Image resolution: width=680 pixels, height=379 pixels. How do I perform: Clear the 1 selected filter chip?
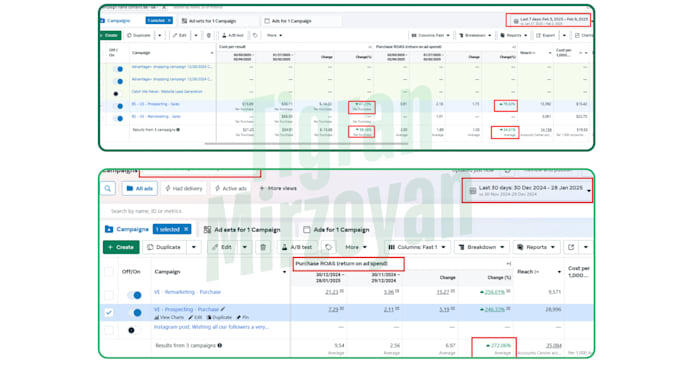(186, 229)
